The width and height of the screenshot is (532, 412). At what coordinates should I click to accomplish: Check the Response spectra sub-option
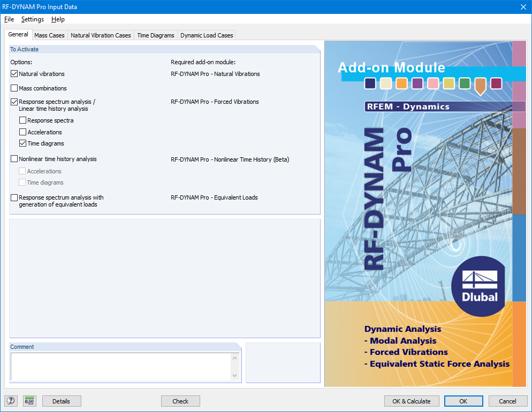coord(22,120)
